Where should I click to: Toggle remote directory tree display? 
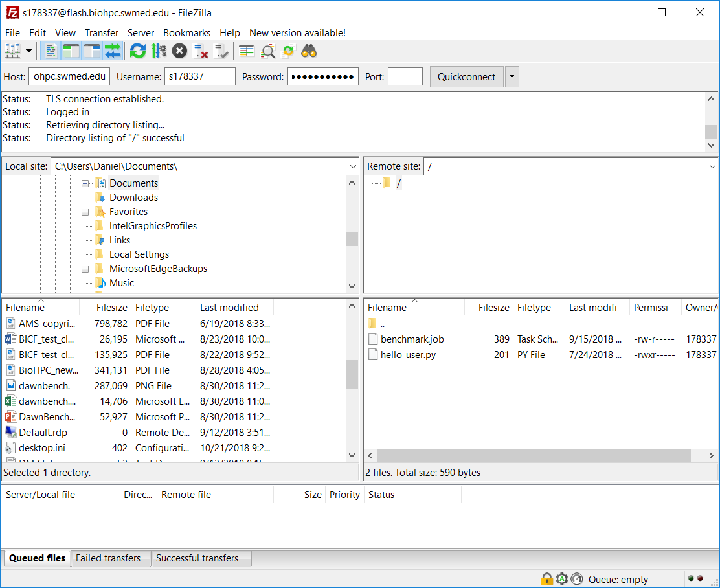92,51
